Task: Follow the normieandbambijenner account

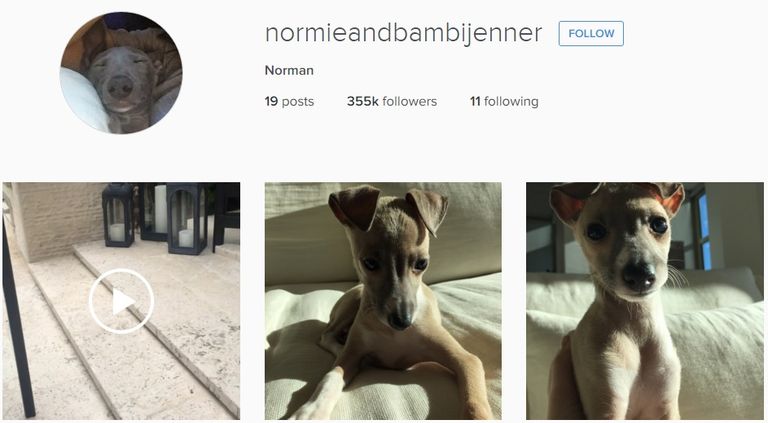Action: [x=591, y=33]
